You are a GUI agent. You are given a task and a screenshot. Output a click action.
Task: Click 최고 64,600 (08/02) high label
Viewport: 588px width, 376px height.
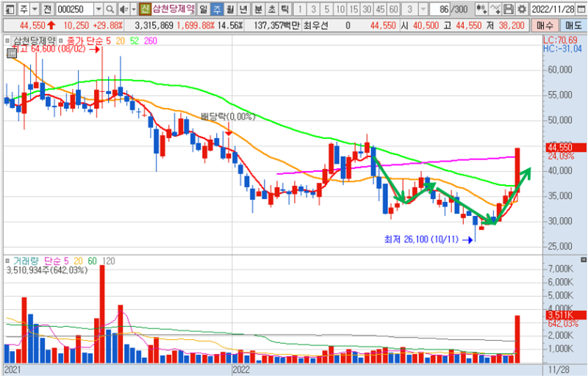click(x=49, y=49)
